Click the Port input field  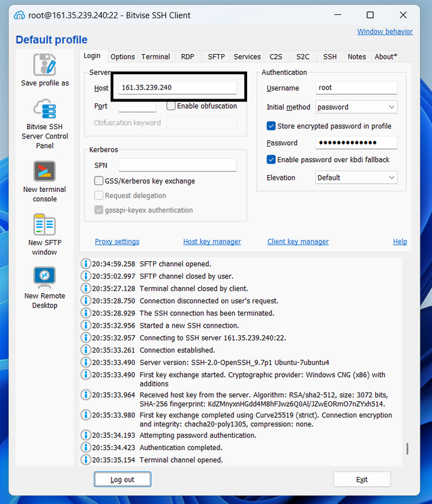(137, 106)
